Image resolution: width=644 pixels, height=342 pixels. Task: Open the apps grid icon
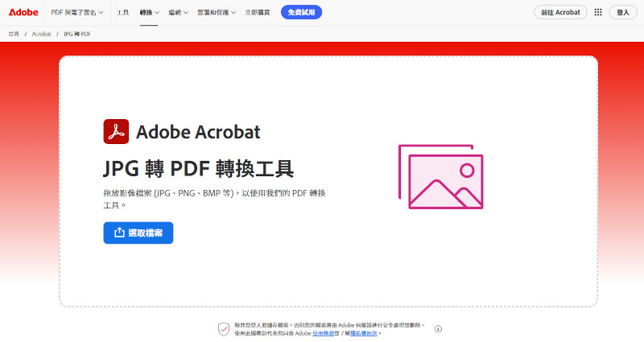coord(598,12)
